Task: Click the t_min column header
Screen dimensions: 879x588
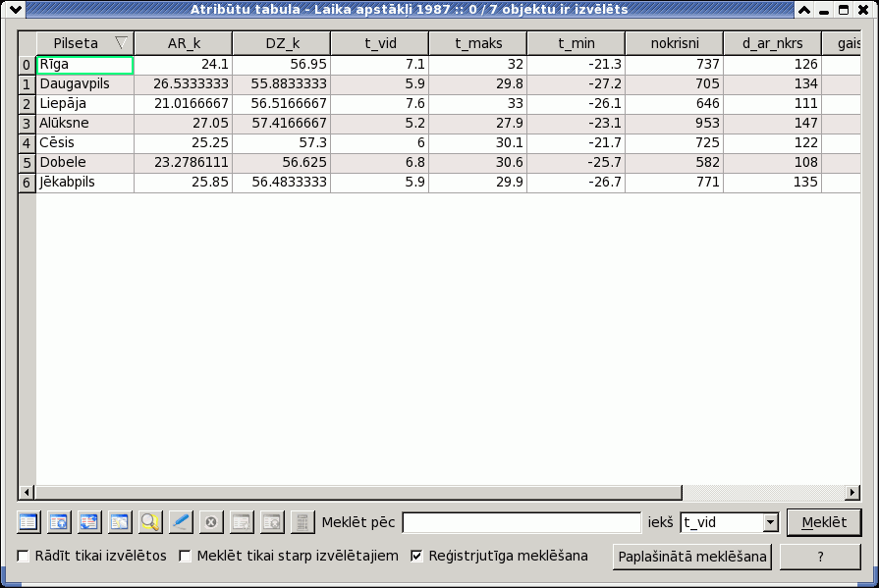Action: point(576,43)
